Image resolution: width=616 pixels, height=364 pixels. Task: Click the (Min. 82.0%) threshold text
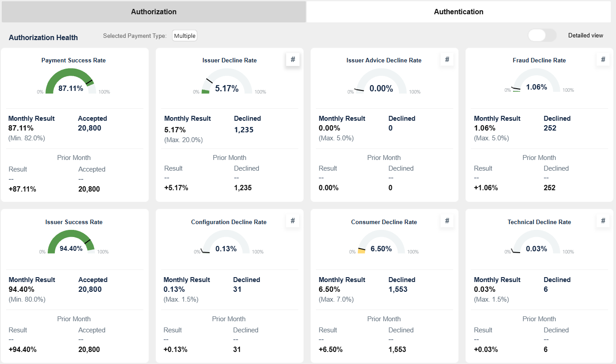tap(27, 138)
